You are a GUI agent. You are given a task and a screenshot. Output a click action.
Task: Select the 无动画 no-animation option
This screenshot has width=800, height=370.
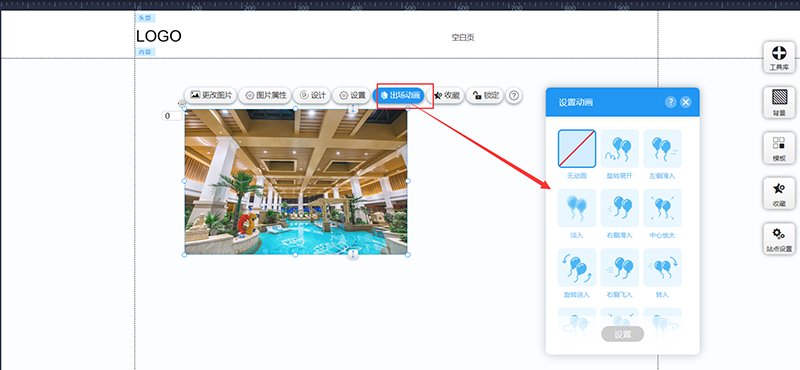pyautogui.click(x=577, y=149)
